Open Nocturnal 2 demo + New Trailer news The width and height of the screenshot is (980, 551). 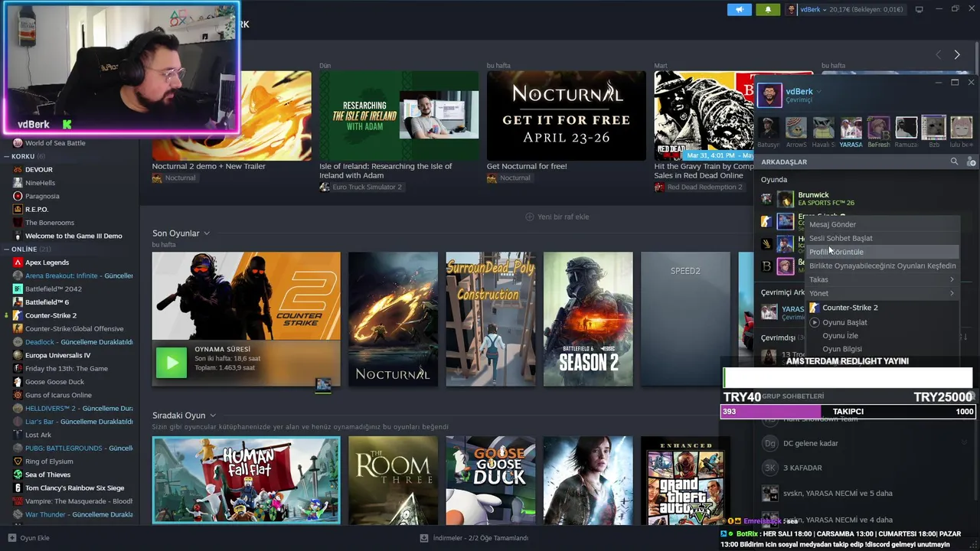(231, 116)
